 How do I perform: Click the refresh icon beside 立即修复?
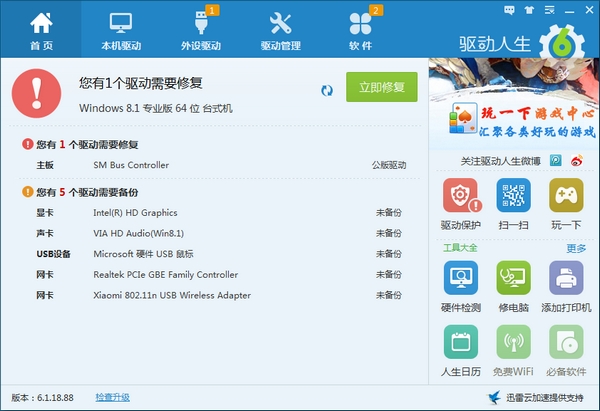[327, 90]
